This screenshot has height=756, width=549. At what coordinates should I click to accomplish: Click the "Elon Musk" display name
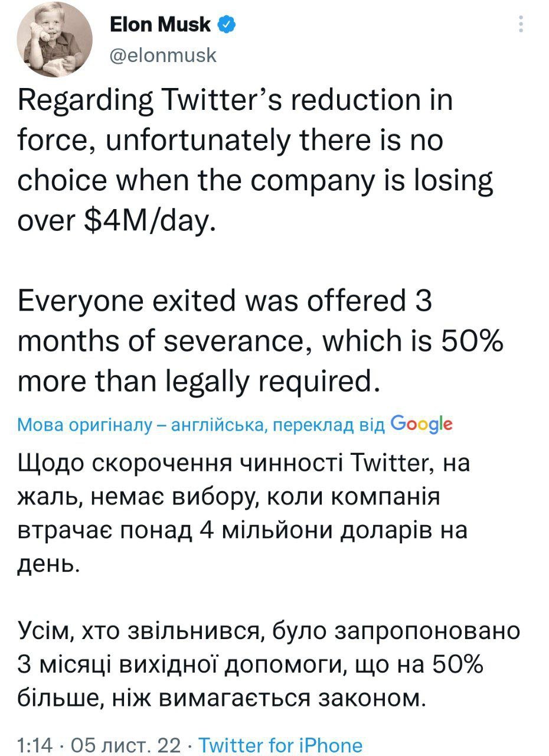pyautogui.click(x=160, y=25)
